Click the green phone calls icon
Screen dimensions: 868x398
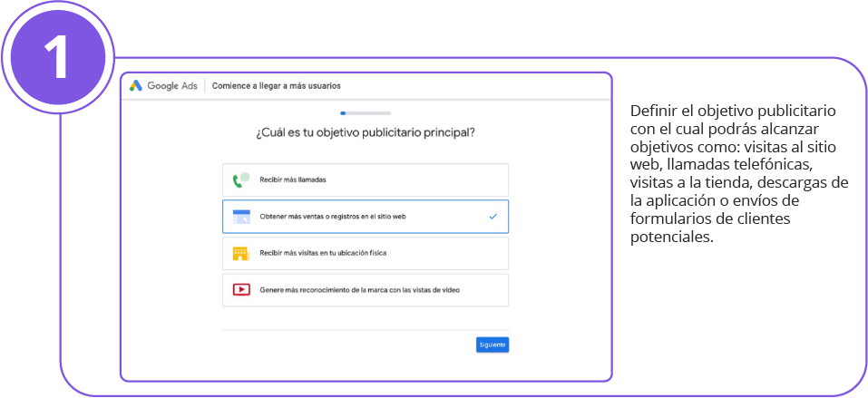click(240, 180)
